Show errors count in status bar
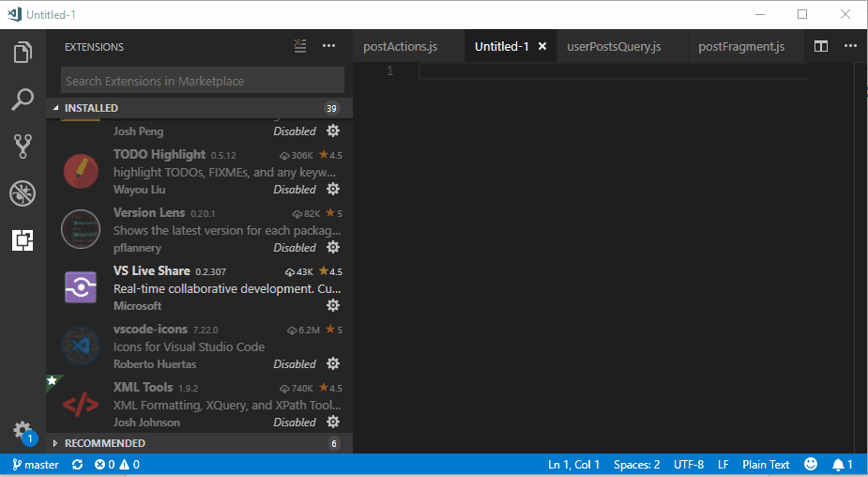 click(x=104, y=465)
